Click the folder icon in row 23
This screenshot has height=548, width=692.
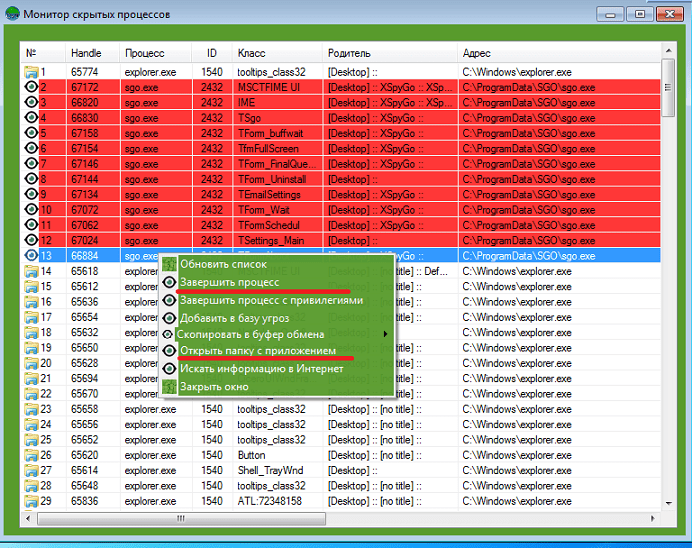pyautogui.click(x=31, y=409)
